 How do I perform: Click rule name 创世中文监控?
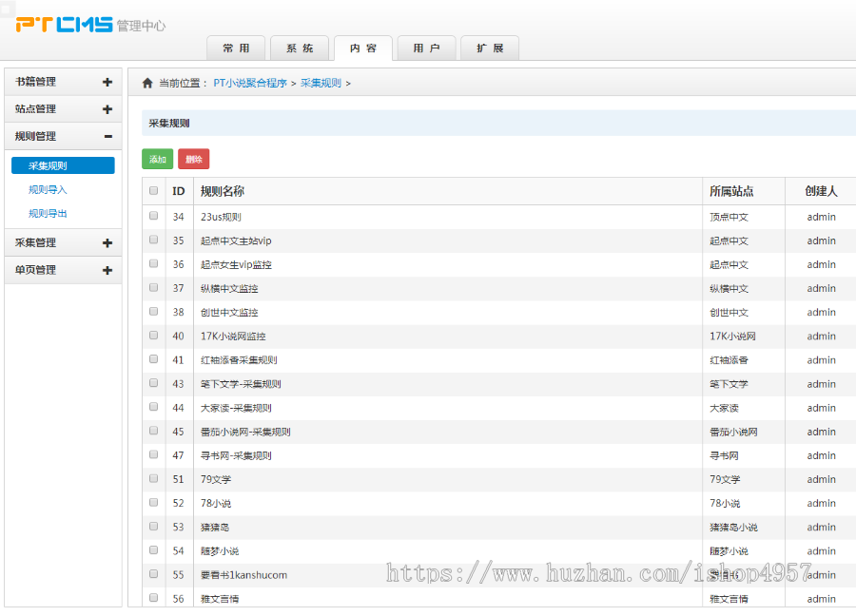click(x=229, y=313)
